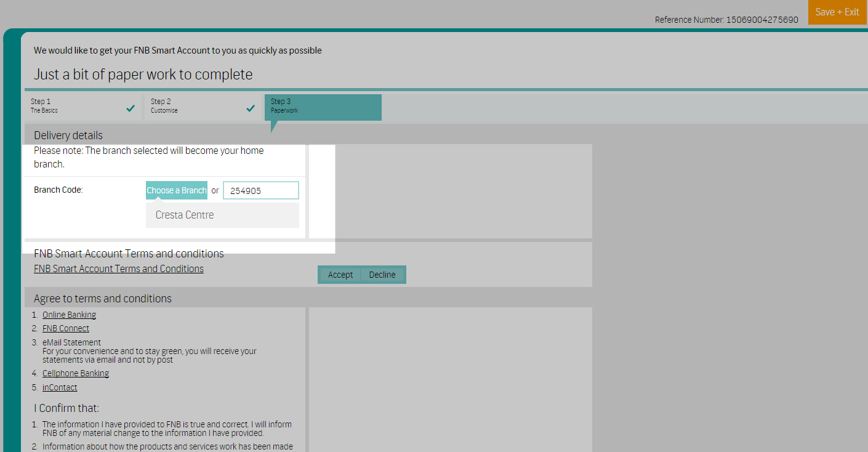Select the Step 3 Paperwork tab

[323, 107]
